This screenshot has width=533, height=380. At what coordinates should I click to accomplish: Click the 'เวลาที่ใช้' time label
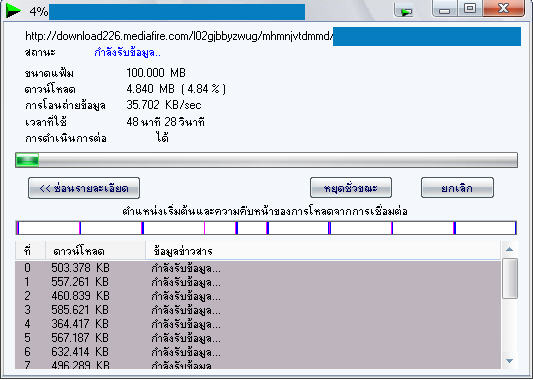pyautogui.click(x=46, y=122)
